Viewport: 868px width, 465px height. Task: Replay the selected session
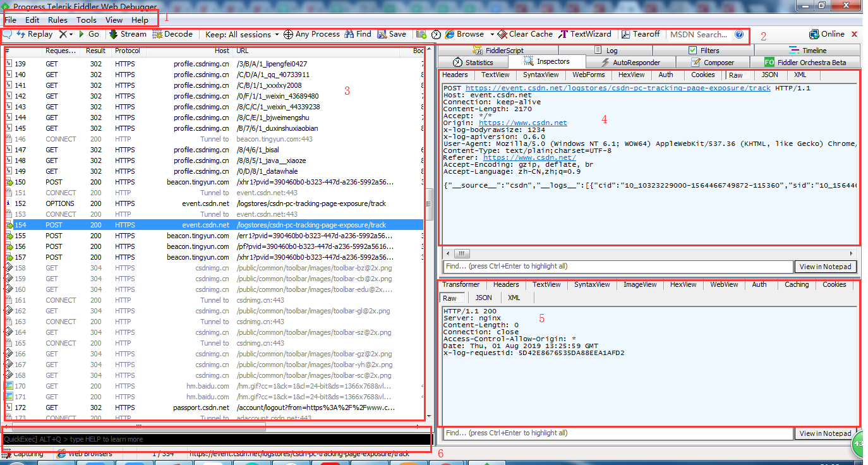[35, 34]
